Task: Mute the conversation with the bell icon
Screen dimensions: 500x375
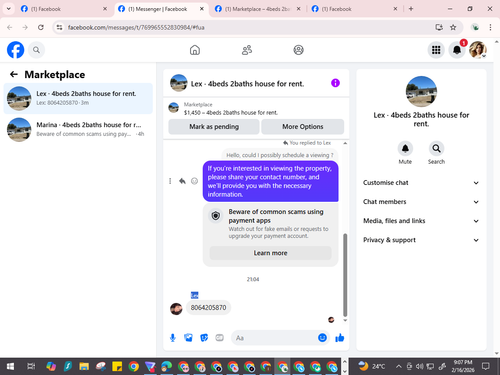Action: pos(405,148)
